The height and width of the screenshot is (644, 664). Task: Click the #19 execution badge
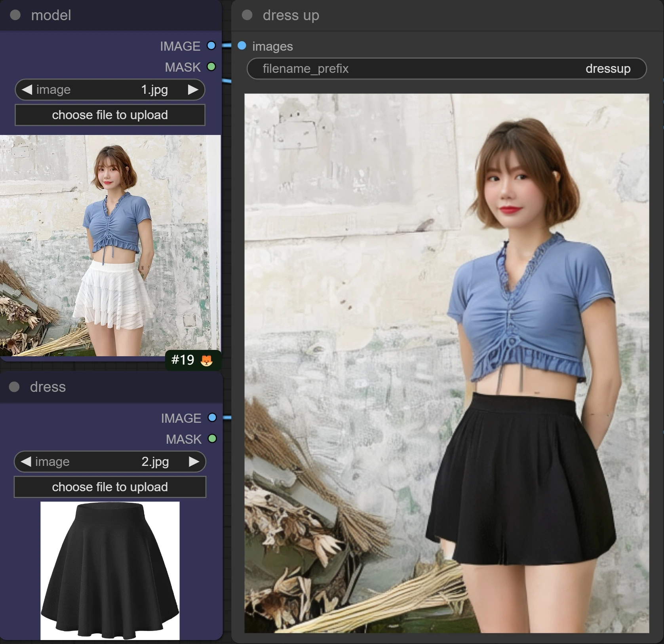[x=183, y=360]
